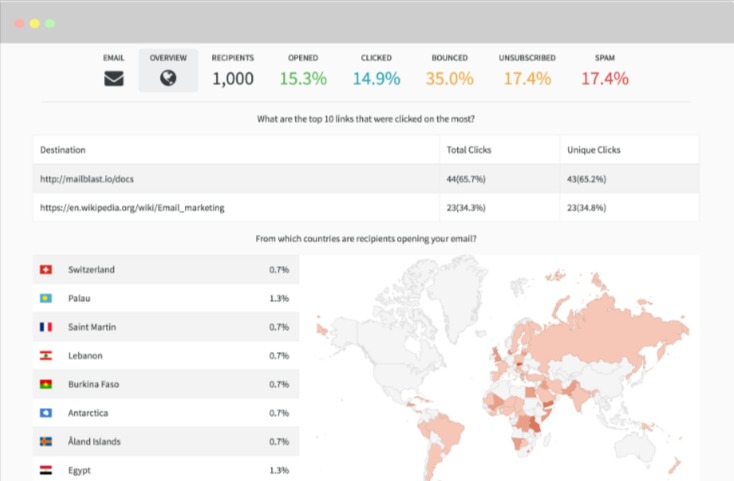Open the Wikipedia Email_marketing link

click(132, 207)
